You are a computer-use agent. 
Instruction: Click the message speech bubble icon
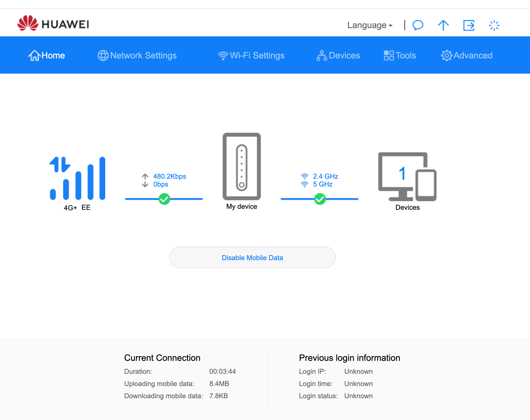click(x=418, y=25)
